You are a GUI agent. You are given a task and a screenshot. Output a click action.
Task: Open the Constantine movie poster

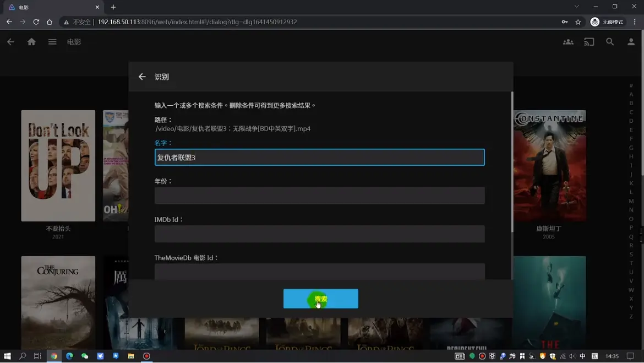click(549, 165)
